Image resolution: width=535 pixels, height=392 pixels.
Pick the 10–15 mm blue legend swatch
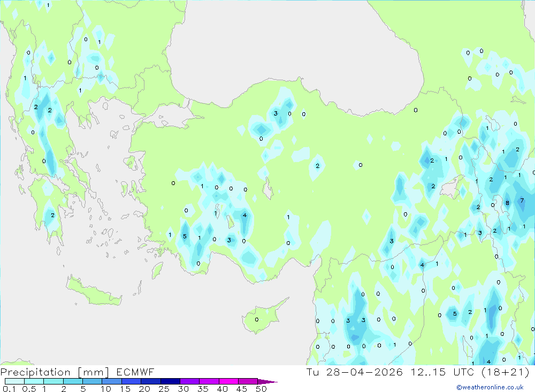point(112,381)
